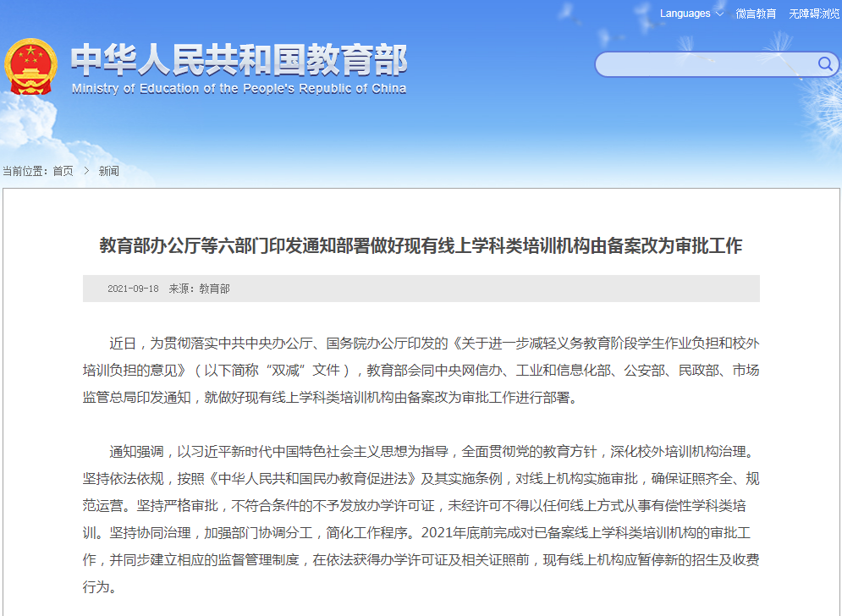The height and width of the screenshot is (616, 842).
Task: Click the publication date 2021-09-18
Action: [x=133, y=289]
